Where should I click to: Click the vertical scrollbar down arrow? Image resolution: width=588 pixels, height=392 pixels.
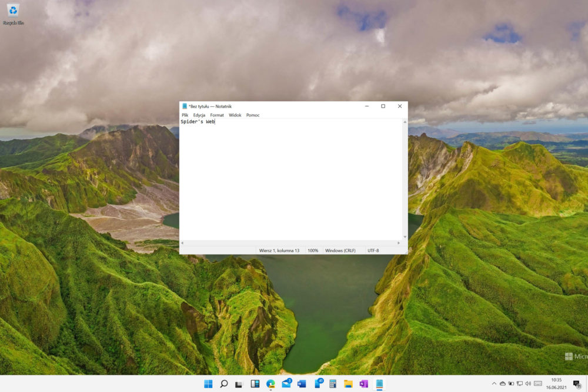(x=405, y=237)
